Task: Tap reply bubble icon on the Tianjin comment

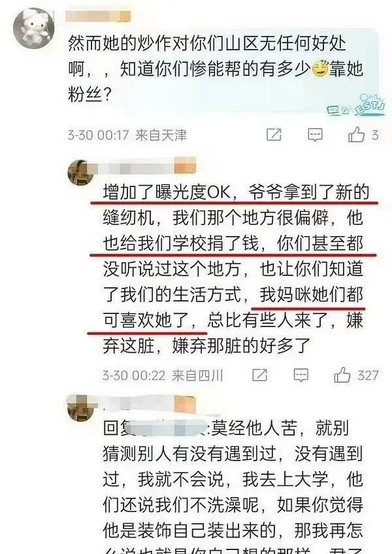Action: pos(315,135)
